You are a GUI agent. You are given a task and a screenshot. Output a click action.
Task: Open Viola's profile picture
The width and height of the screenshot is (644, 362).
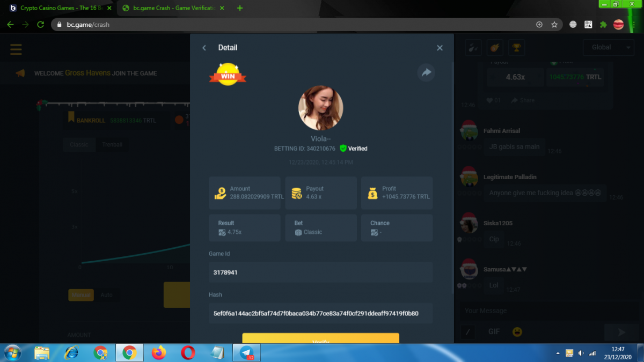(320, 108)
